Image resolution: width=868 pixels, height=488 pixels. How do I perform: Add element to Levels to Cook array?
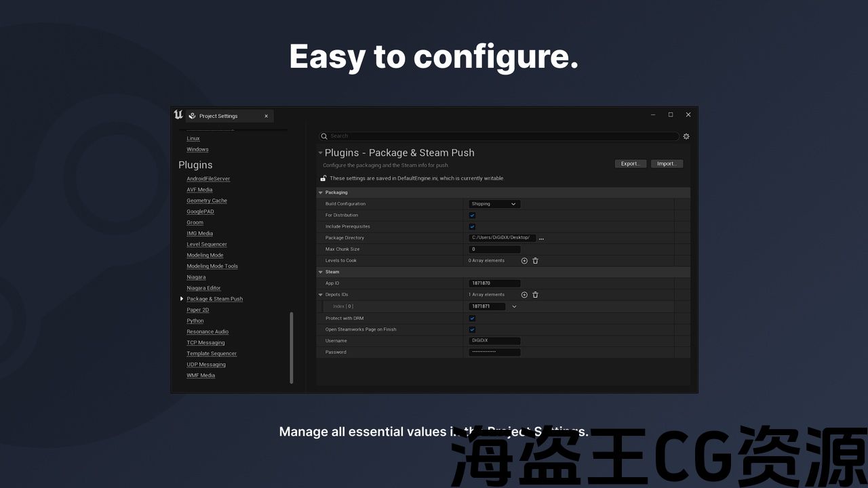[524, 261]
